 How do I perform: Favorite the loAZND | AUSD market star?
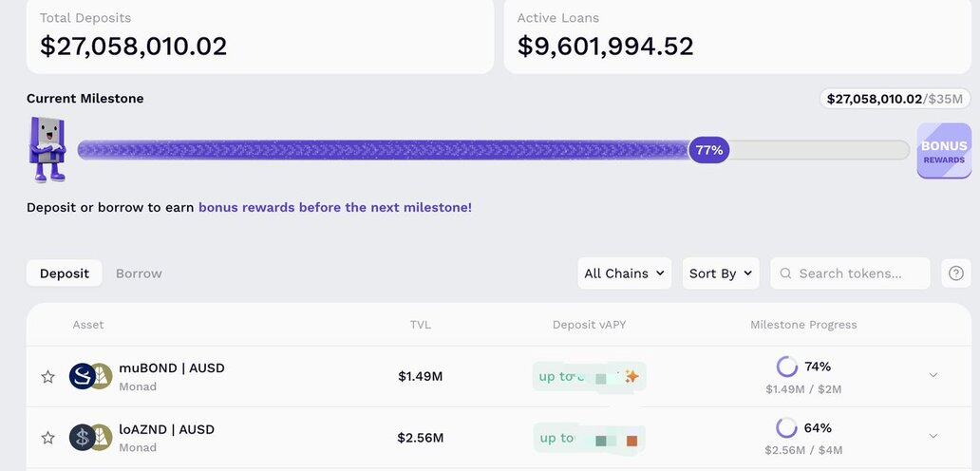(47, 438)
